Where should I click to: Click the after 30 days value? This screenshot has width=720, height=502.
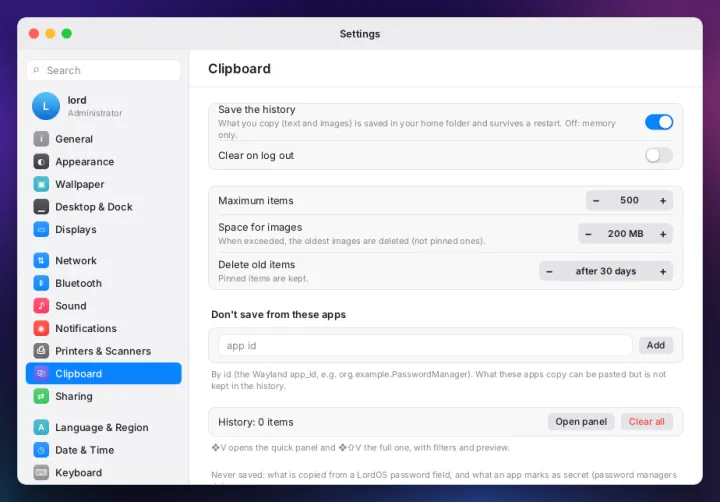point(606,271)
